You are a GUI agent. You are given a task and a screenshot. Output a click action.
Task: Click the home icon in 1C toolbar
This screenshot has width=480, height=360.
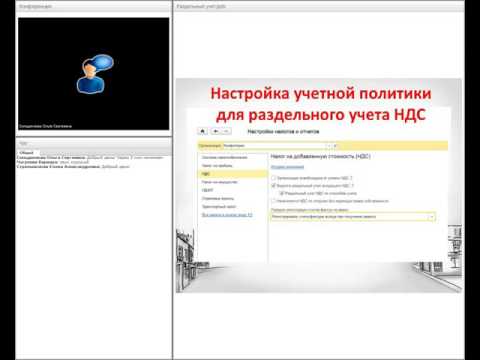(202, 131)
